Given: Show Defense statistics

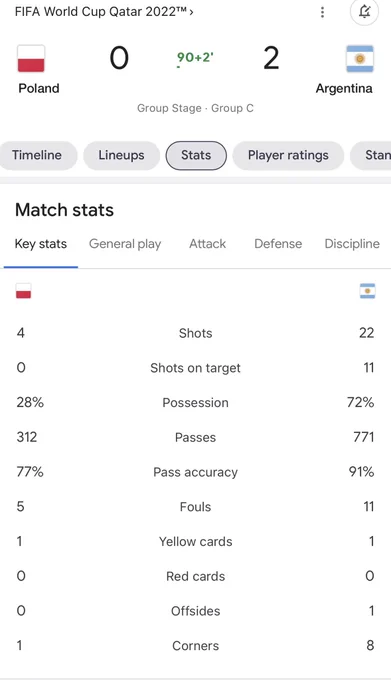Looking at the screenshot, I should coord(278,244).
